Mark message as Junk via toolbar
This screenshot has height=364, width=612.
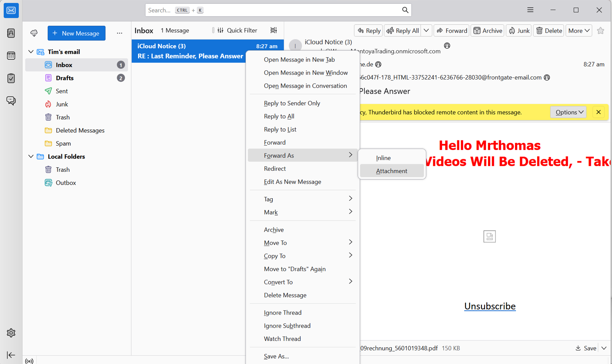click(519, 31)
